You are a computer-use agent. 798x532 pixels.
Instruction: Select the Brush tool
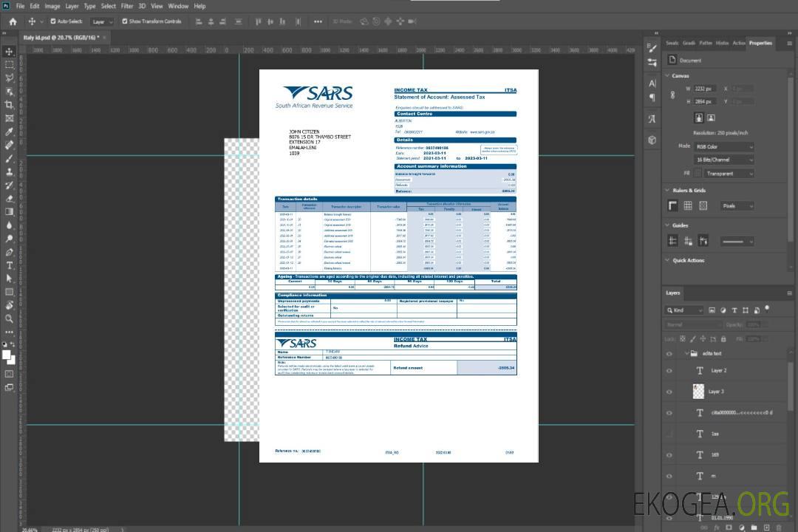click(x=9, y=158)
